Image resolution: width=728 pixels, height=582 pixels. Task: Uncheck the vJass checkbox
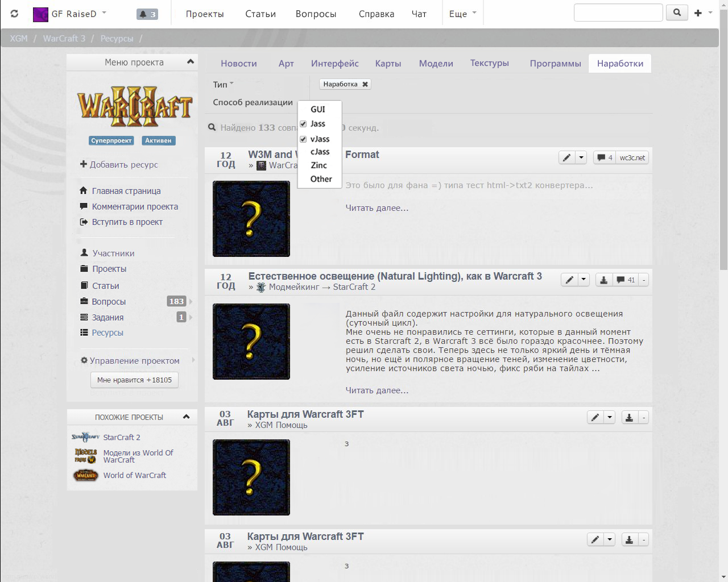click(303, 139)
